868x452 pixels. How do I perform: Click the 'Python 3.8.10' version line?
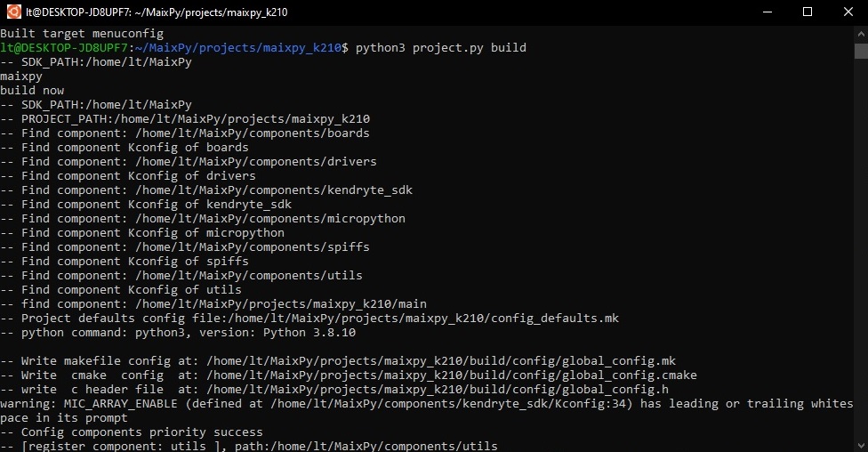178,333
